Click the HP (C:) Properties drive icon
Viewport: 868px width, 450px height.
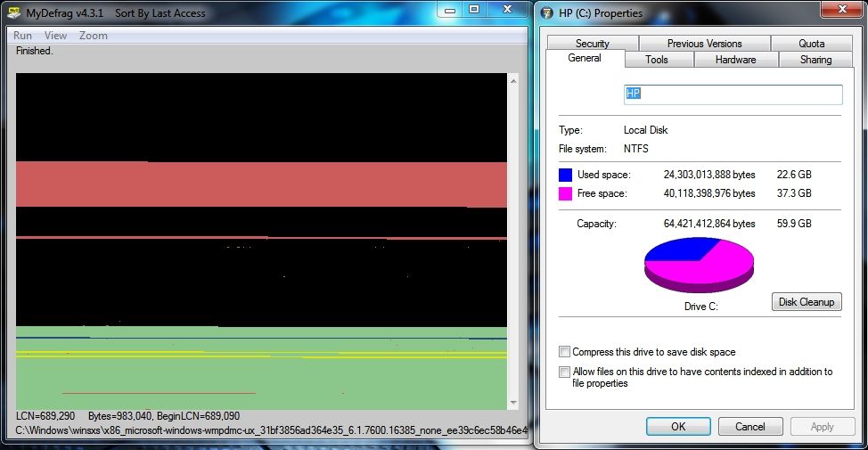click(547, 12)
